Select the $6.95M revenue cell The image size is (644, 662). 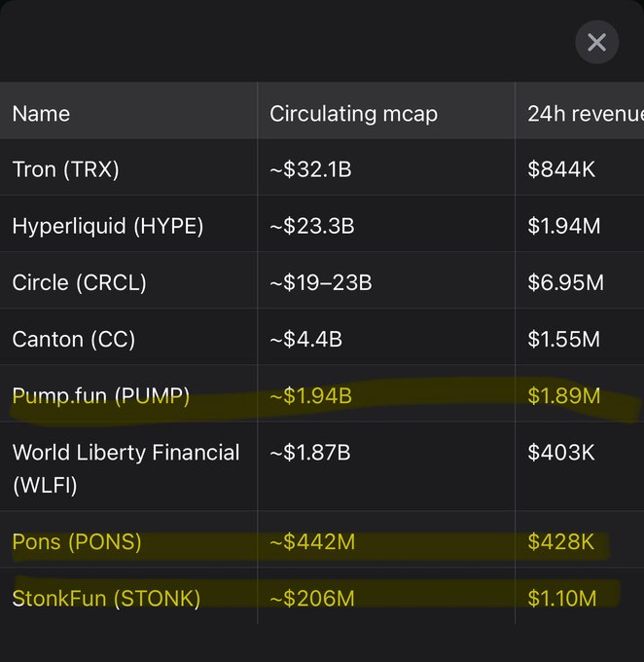tap(580, 280)
